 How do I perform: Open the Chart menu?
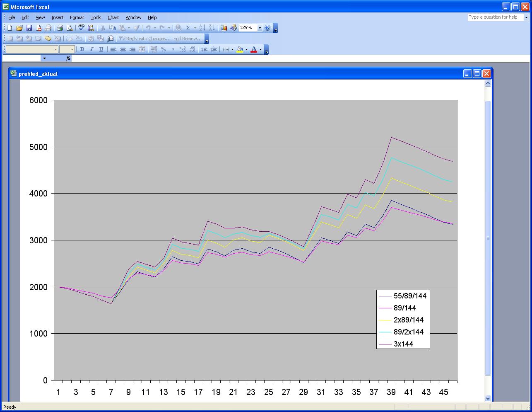click(x=113, y=17)
